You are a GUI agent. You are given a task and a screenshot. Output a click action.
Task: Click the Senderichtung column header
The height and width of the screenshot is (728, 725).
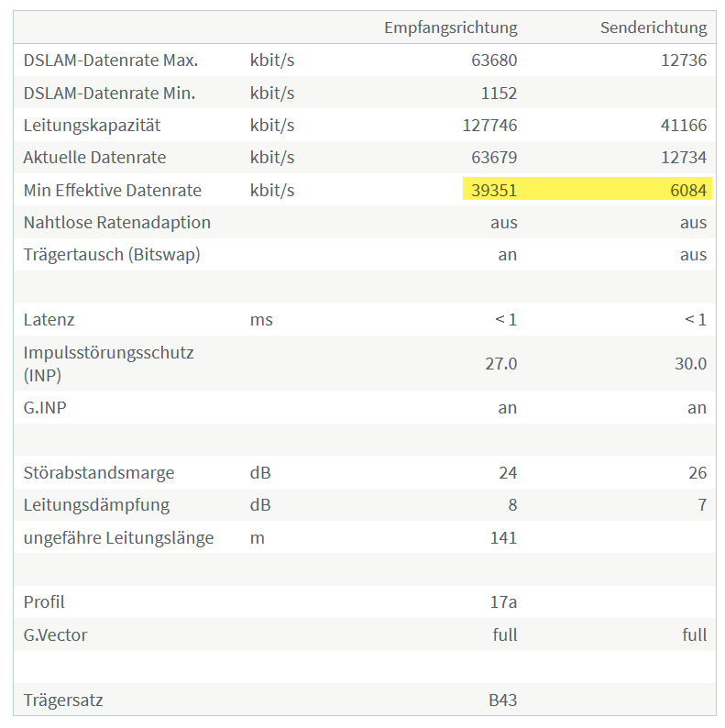click(654, 28)
